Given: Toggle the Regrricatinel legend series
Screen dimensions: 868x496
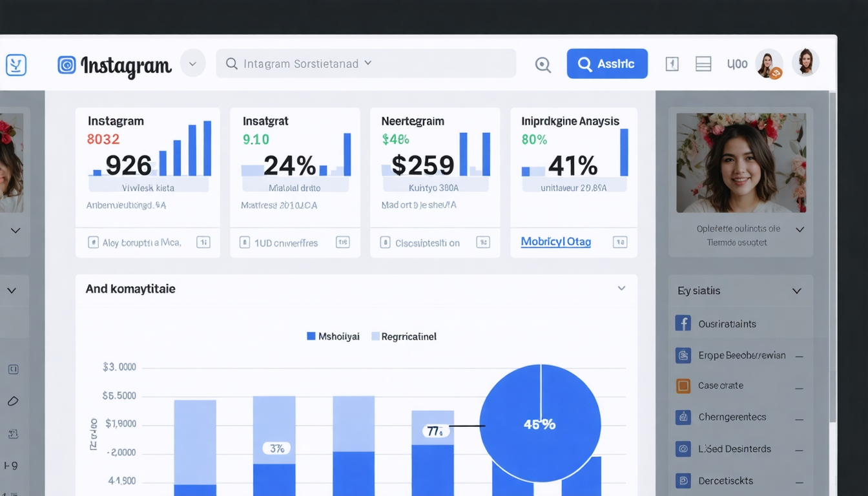Looking at the screenshot, I should pos(404,336).
